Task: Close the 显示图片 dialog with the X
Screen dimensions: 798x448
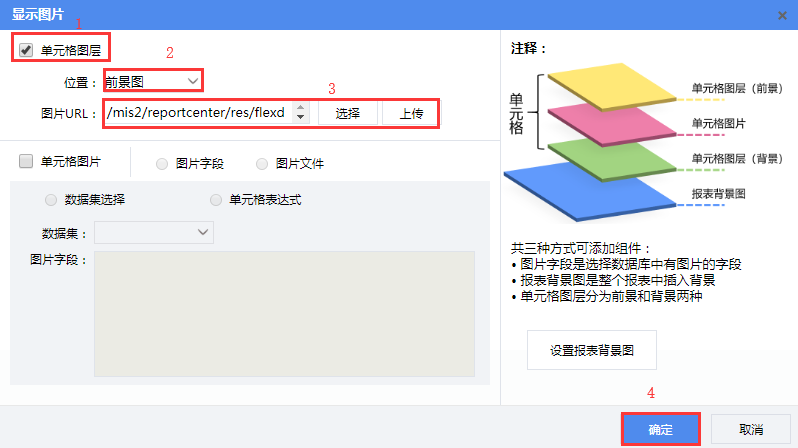Action: (781, 14)
